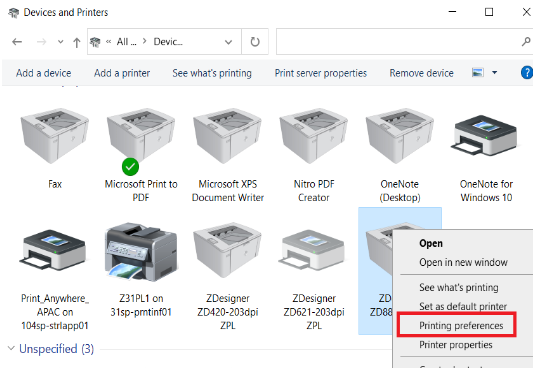Image resolution: width=540 pixels, height=375 pixels.
Task: Open Print server properties
Action: [x=321, y=73]
